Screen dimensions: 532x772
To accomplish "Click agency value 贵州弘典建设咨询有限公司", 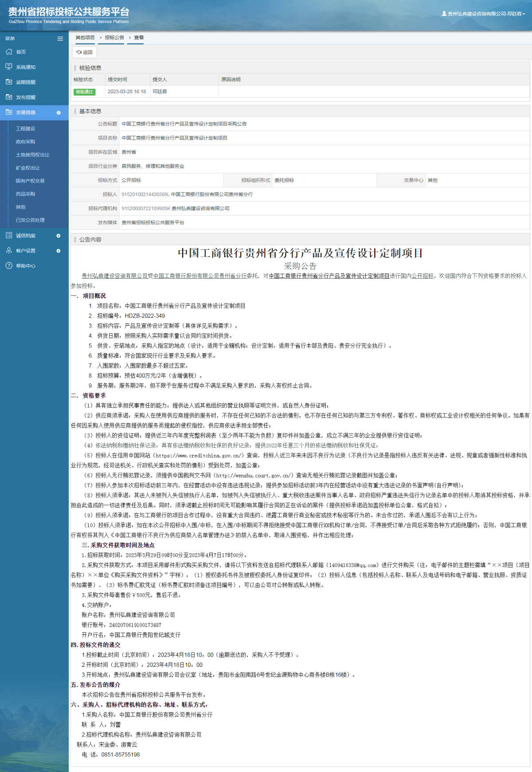I will coord(200,209).
